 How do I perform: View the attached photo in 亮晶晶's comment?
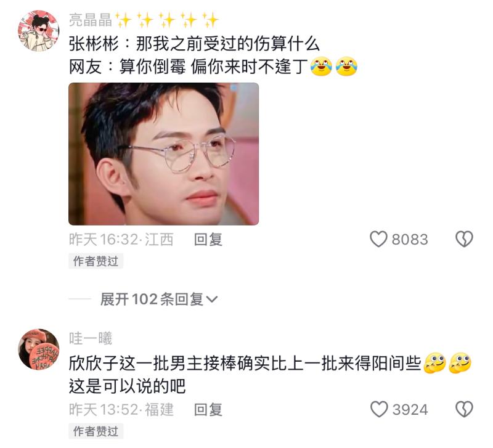[x=163, y=153]
